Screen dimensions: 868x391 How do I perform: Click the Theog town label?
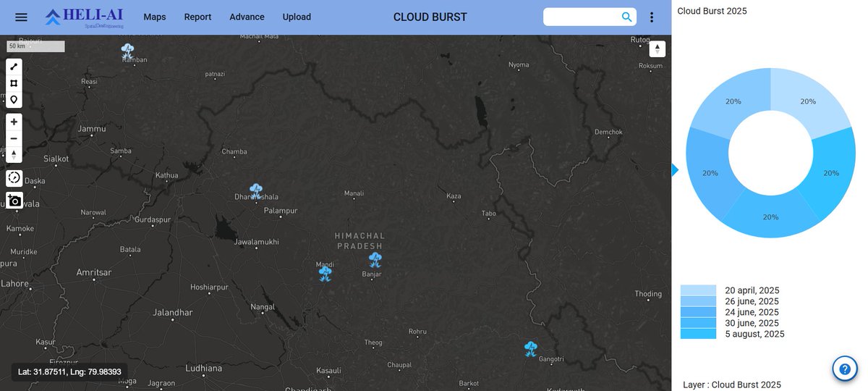[373, 342]
